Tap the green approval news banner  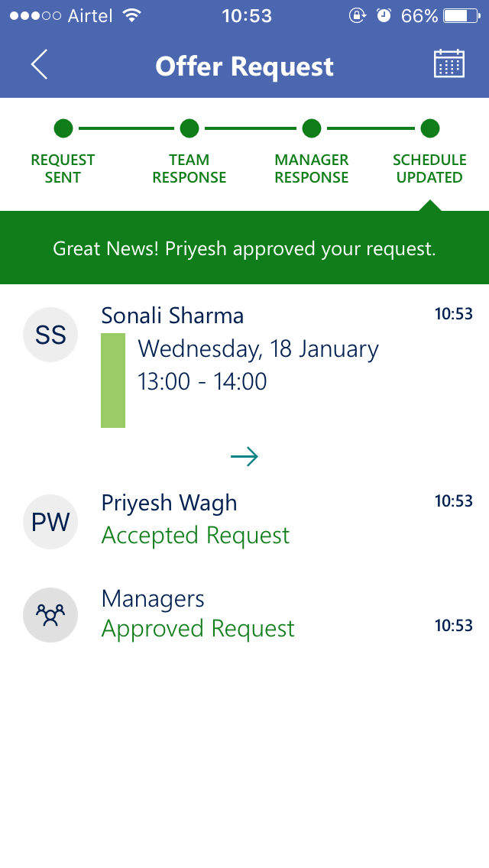244,248
